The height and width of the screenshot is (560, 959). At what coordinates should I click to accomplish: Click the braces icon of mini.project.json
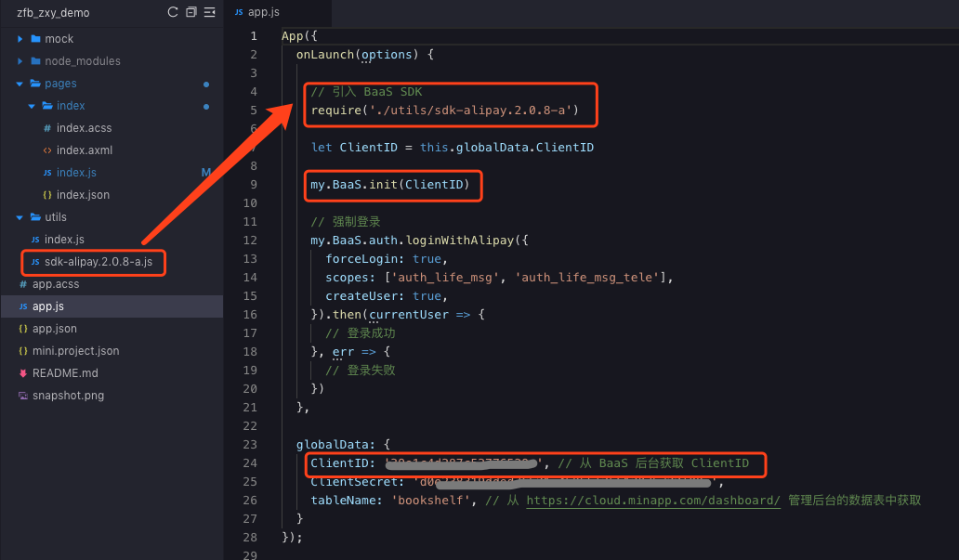click(x=23, y=351)
